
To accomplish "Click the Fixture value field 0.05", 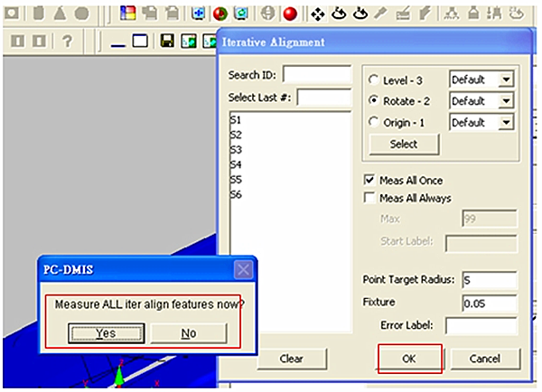I will 490,303.
